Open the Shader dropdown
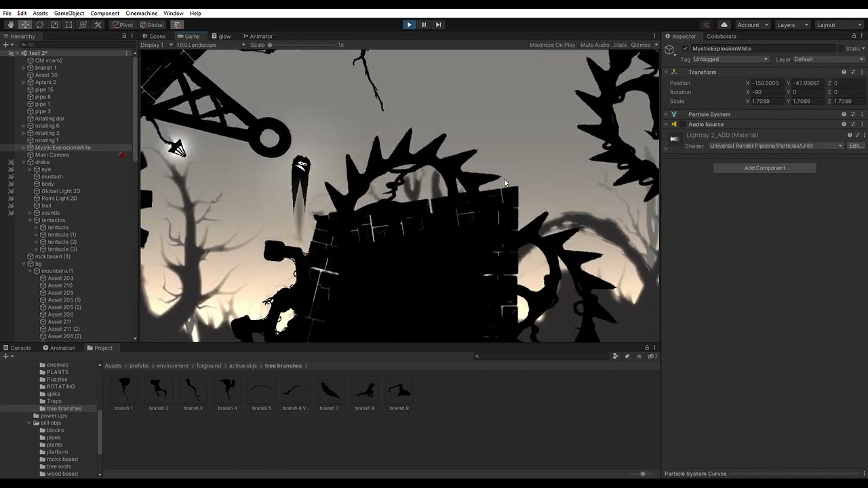868x488 pixels. 776,146
